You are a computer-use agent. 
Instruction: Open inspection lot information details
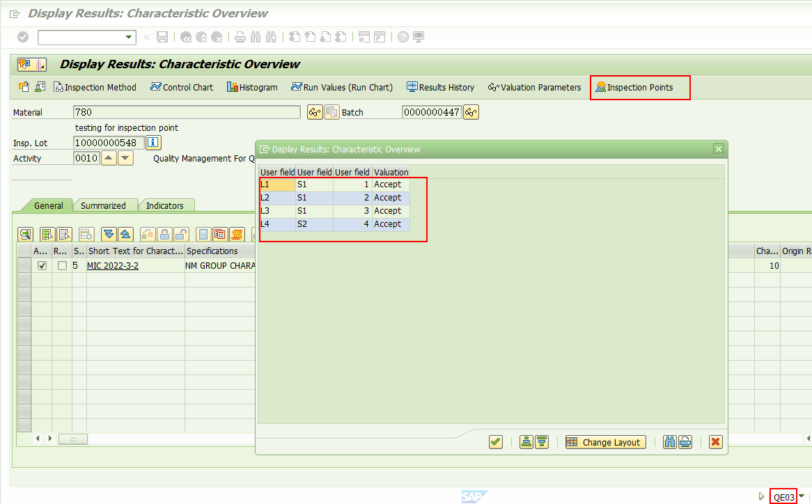153,142
